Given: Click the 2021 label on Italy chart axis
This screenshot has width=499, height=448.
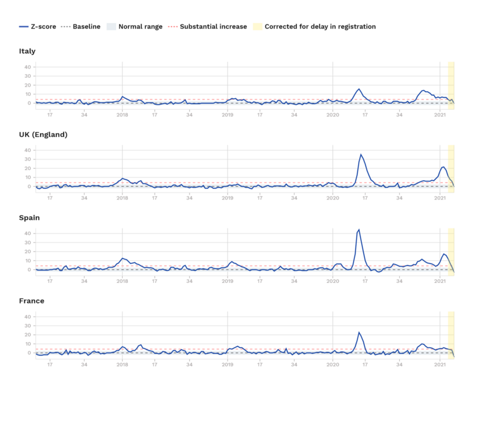Looking at the screenshot, I should point(440,115).
